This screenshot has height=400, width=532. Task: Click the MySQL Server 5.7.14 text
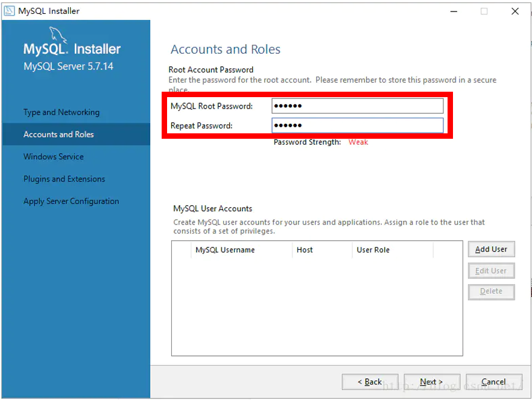point(68,66)
